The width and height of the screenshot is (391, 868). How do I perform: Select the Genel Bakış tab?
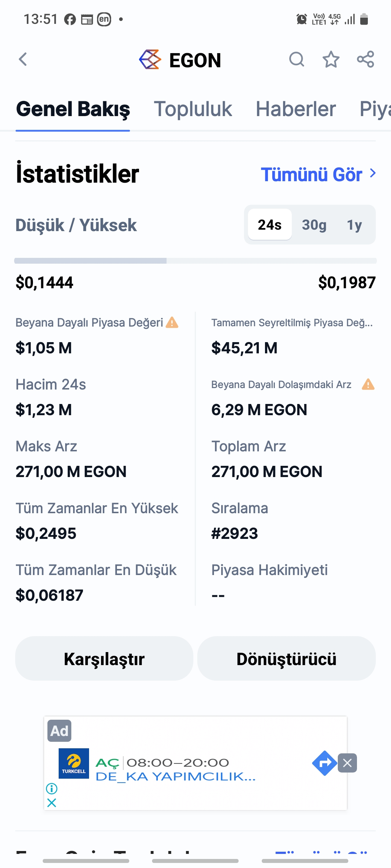(73, 109)
